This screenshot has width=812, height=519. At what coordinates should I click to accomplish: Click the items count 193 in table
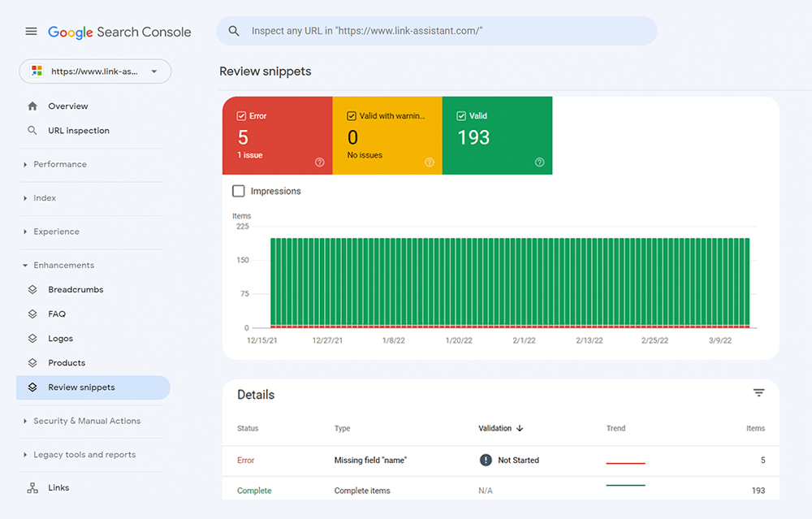[x=758, y=491]
